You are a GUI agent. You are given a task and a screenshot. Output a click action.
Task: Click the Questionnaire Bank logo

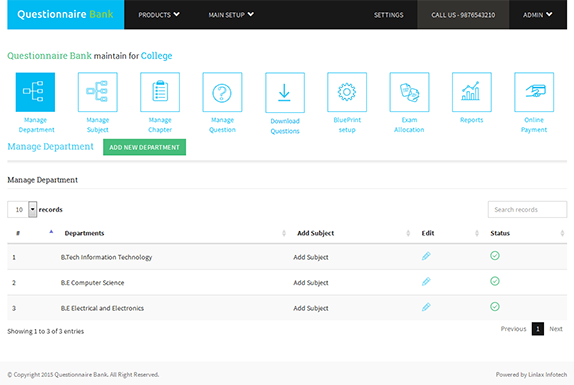click(x=66, y=14)
